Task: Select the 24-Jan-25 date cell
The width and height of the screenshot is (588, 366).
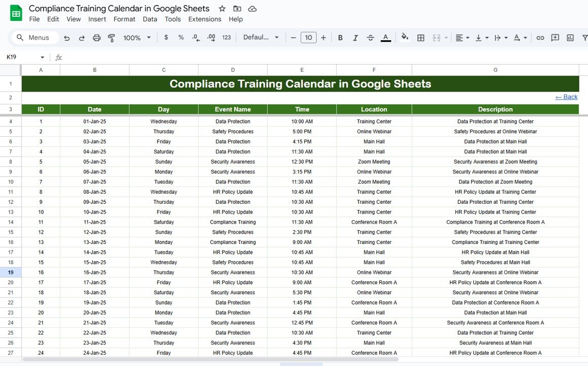Action: [x=94, y=353]
